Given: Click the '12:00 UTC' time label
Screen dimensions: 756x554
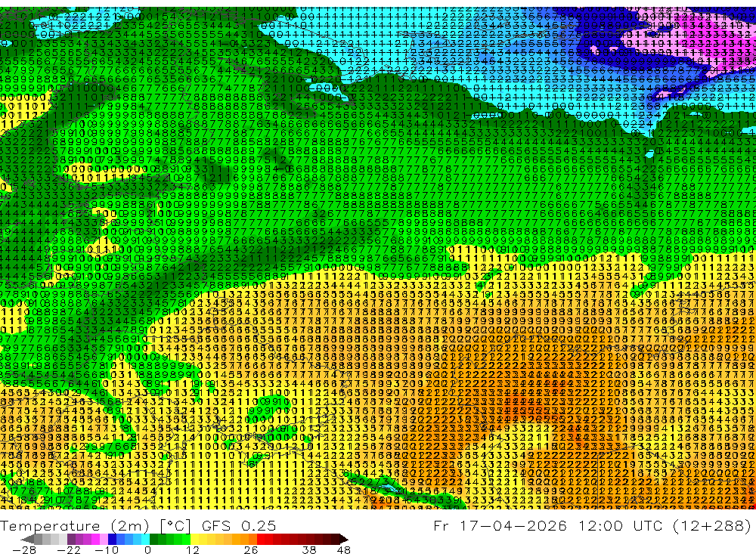Looking at the screenshot, I should (620, 525).
